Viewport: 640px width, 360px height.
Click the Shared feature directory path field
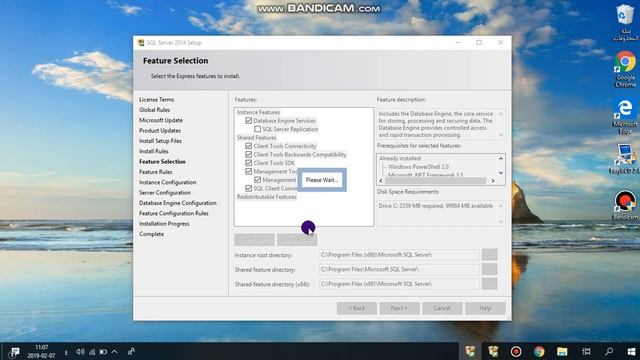399,269
